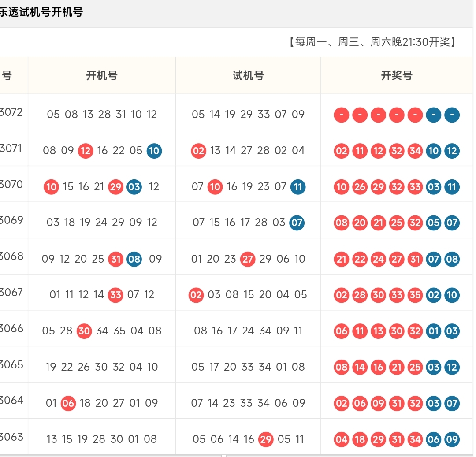Click first red placeholder ball in row 3072
476x457 pixels.
click(x=342, y=115)
